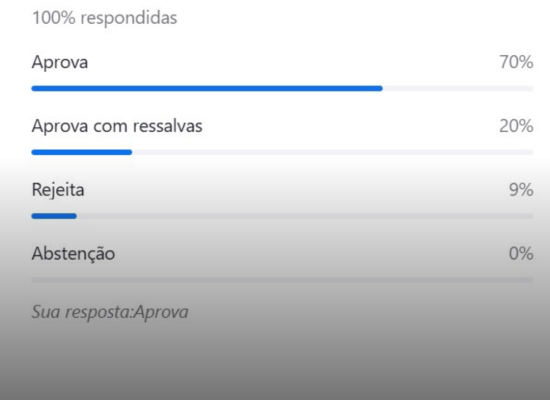
Task: Click the word "Aprova" in your answer line
Action: point(161,312)
